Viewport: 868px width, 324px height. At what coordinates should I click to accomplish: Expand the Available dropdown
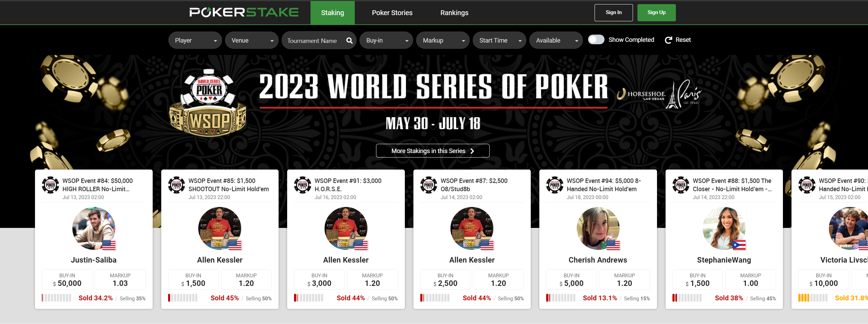pos(556,40)
